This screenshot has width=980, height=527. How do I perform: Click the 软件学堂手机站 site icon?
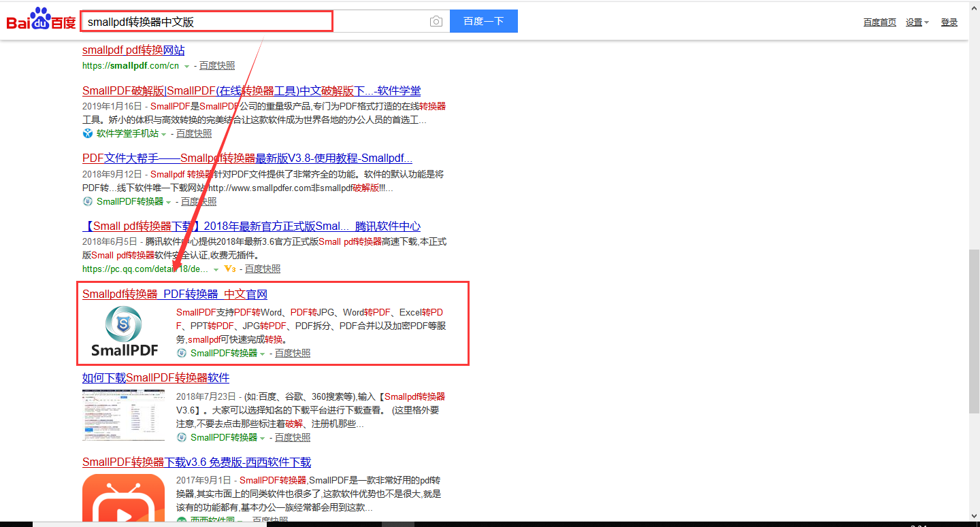pos(87,133)
